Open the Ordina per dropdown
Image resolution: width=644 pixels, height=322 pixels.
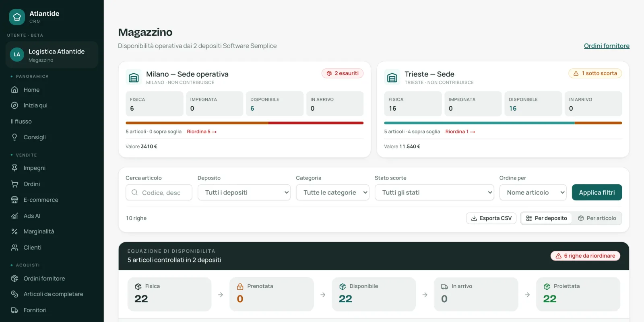(533, 192)
